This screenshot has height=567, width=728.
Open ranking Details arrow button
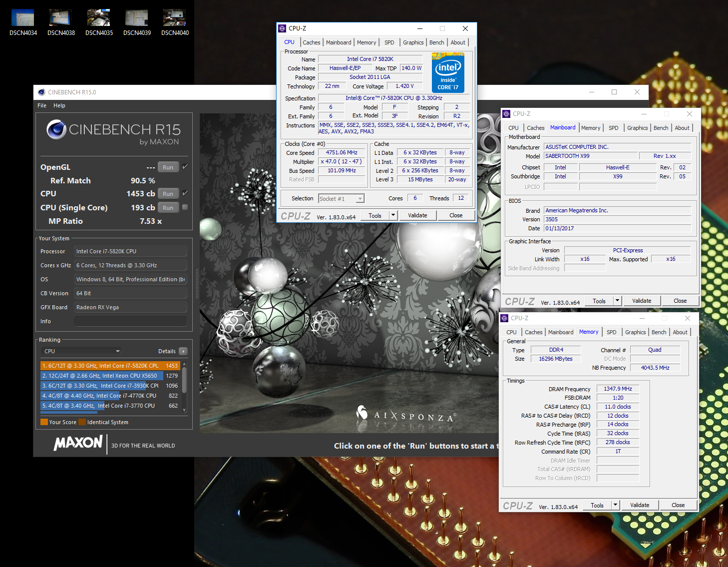[183, 351]
